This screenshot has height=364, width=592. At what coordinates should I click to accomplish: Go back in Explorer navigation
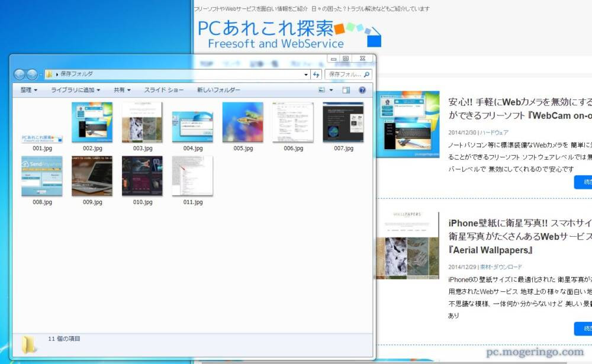click(x=20, y=75)
